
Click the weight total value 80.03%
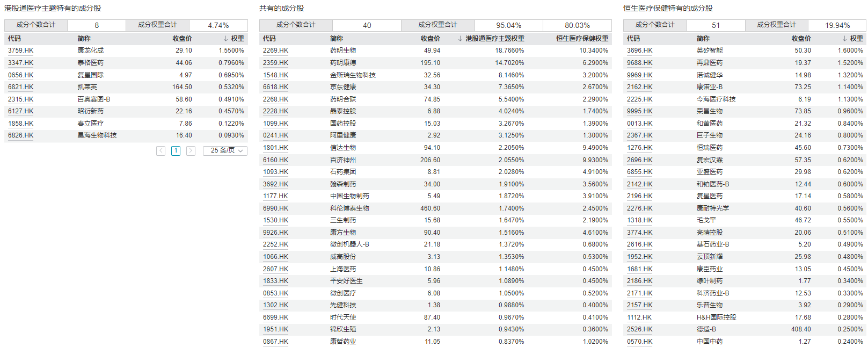tap(577, 25)
